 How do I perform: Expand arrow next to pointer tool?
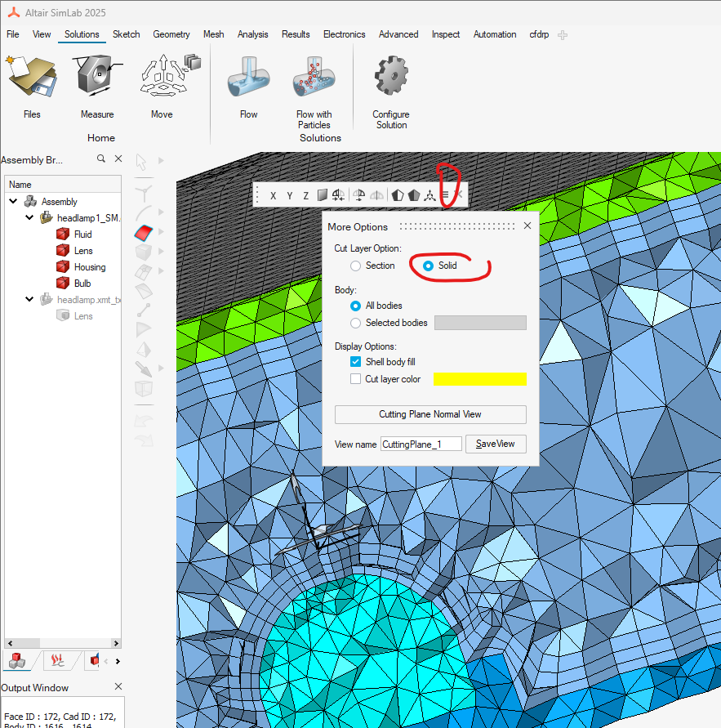click(x=161, y=161)
